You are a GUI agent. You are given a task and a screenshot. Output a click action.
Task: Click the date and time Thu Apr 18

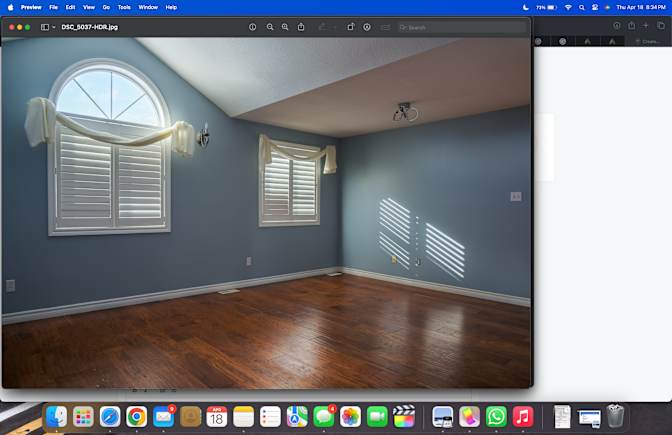pyautogui.click(x=641, y=7)
